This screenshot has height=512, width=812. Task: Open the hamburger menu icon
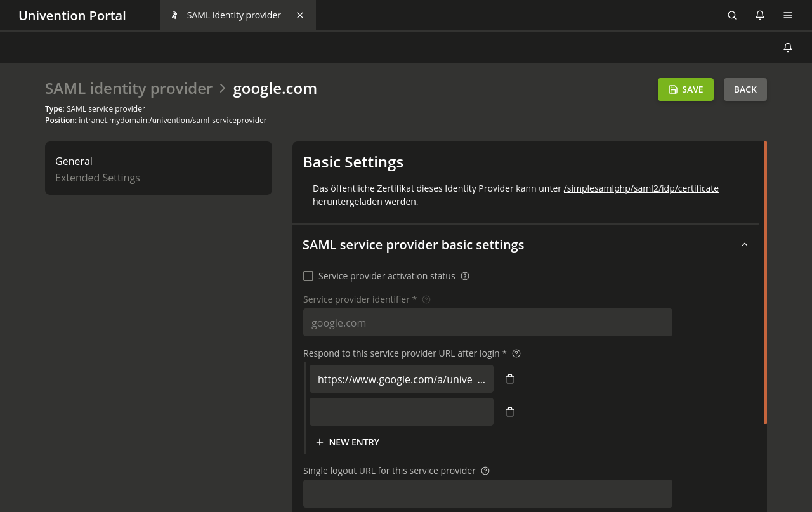pos(788,15)
